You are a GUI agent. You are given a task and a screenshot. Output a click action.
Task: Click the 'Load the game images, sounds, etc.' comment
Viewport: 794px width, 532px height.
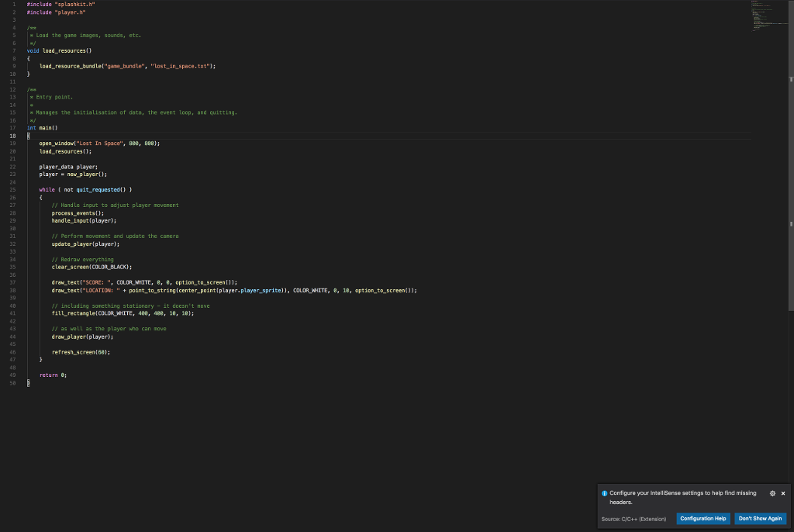85,36
